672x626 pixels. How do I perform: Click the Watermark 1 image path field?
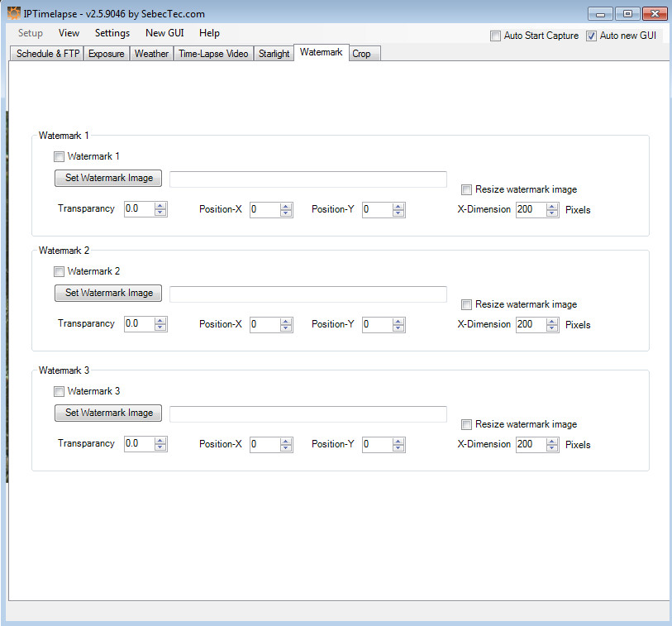308,179
